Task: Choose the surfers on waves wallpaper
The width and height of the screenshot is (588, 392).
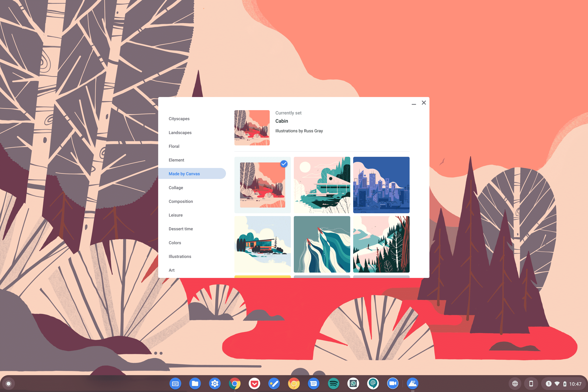Action: (322, 244)
